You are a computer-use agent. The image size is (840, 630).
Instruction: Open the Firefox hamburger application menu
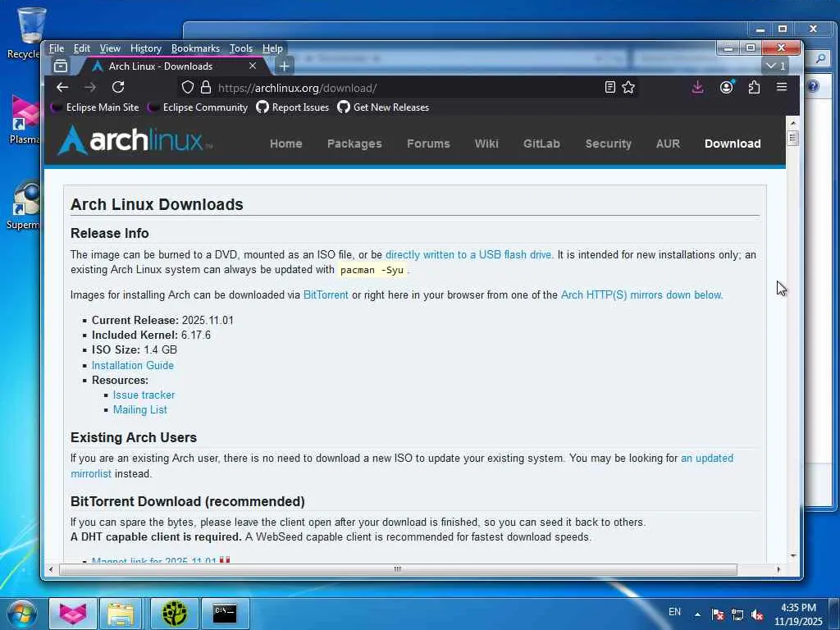pyautogui.click(x=782, y=87)
